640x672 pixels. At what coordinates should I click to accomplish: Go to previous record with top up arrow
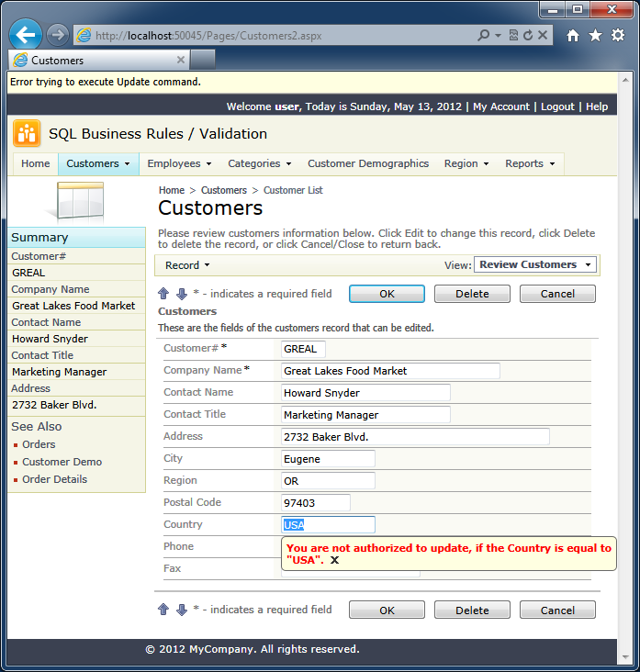click(163, 294)
